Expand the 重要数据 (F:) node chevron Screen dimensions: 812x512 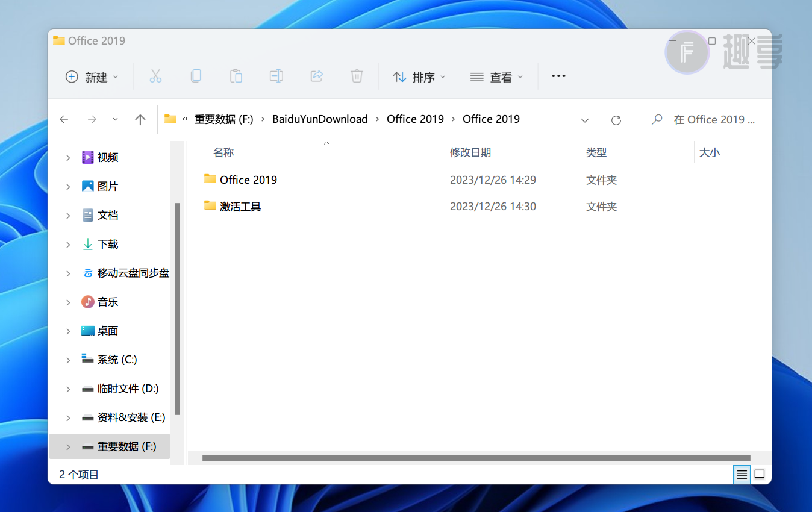pyautogui.click(x=68, y=447)
